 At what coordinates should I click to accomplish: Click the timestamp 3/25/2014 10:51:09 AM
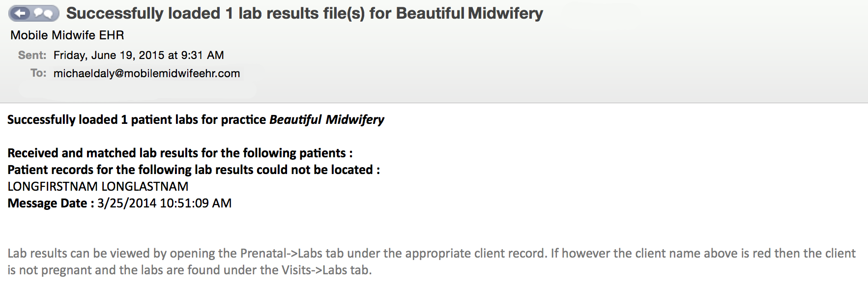coord(164,203)
